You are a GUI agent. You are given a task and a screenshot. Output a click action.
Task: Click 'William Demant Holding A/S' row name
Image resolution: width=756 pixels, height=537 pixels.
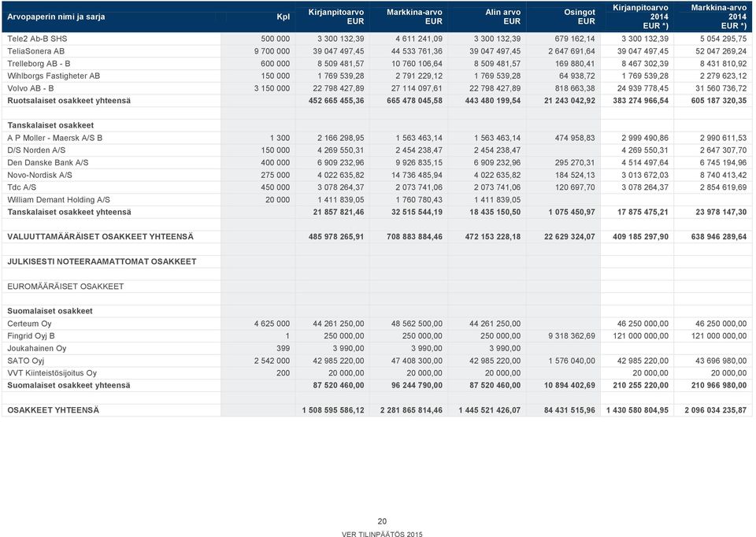click(58, 199)
